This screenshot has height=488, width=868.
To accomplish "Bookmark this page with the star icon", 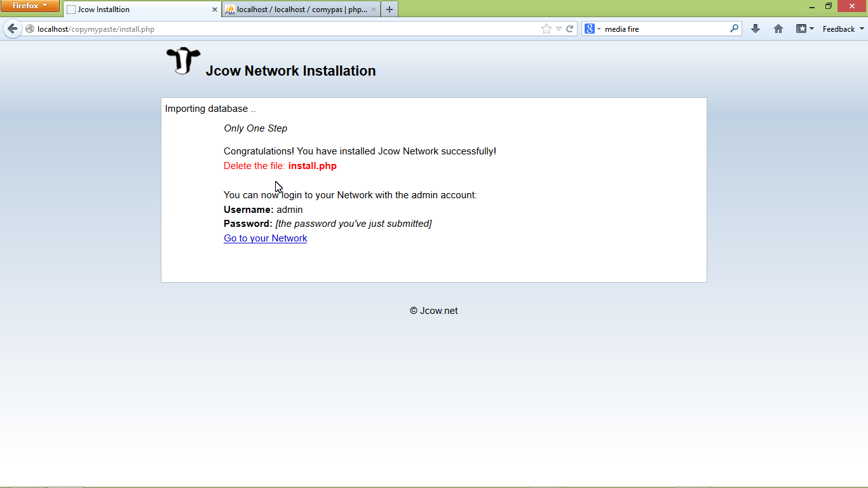I will coord(546,29).
